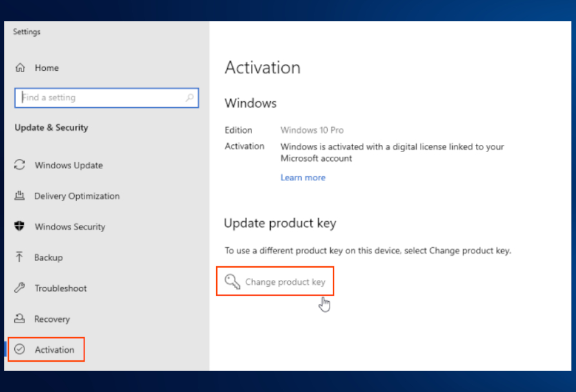Image resolution: width=576 pixels, height=392 pixels.
Task: Select the Backup arrow icon
Action: [21, 257]
